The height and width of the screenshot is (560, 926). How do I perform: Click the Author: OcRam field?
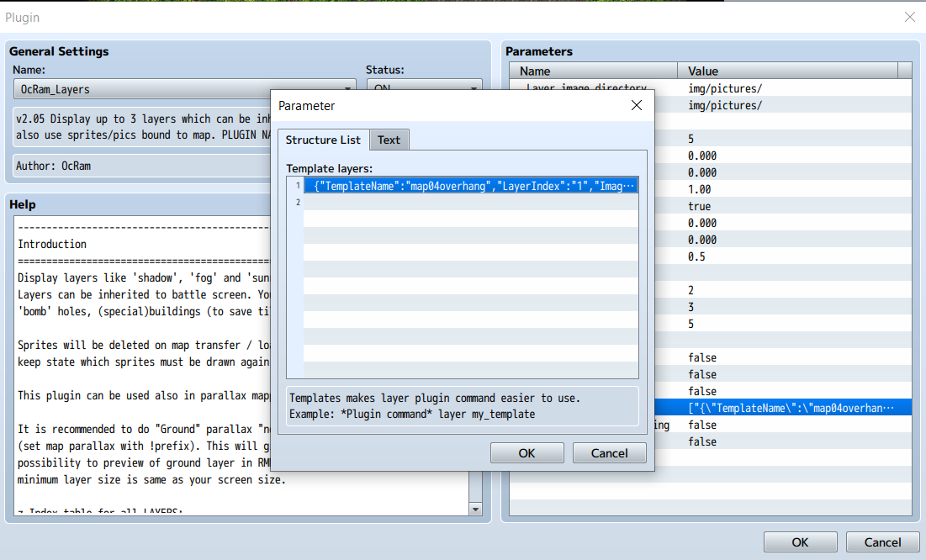point(142,166)
